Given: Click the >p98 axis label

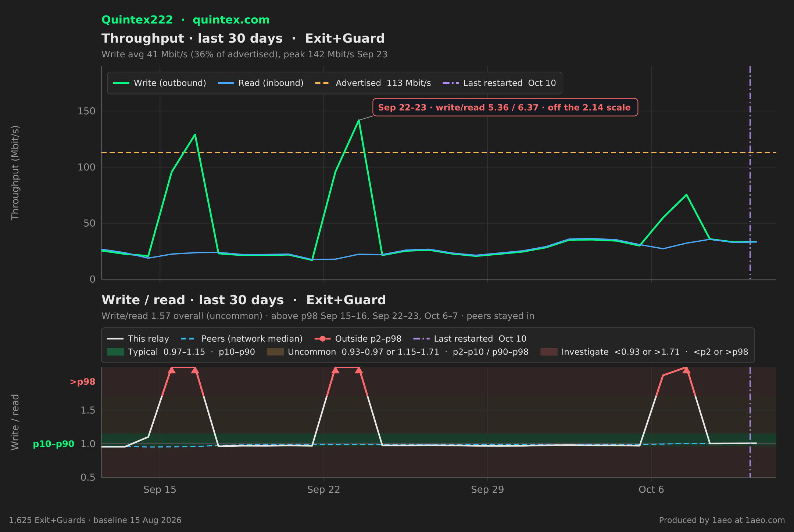Looking at the screenshot, I should pyautogui.click(x=82, y=382).
